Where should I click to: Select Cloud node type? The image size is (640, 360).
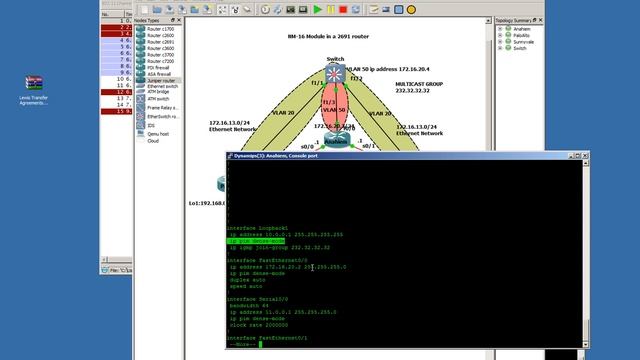click(x=158, y=141)
